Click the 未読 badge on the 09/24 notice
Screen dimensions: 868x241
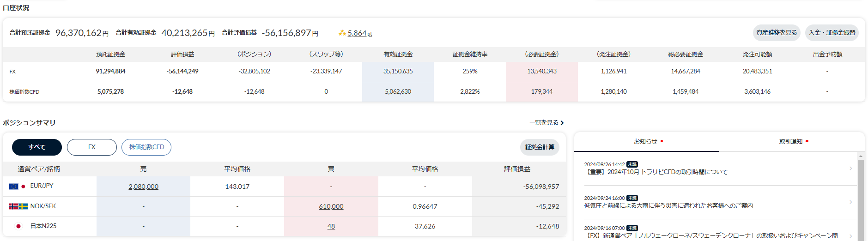(x=632, y=198)
